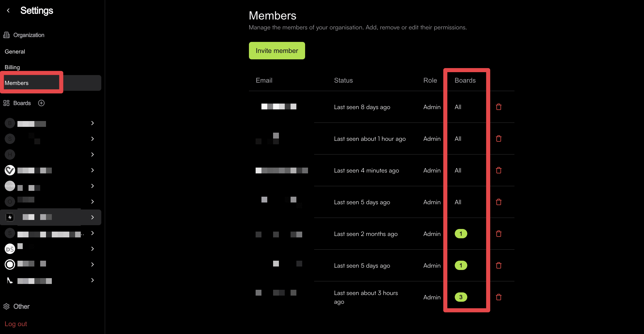Expand the lightning bolt board
The image size is (644, 334).
[x=92, y=217]
